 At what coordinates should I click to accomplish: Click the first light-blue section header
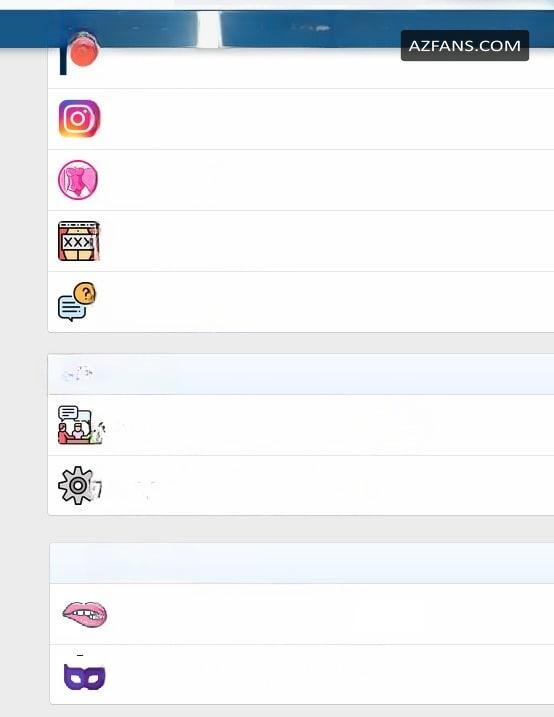[301, 374]
